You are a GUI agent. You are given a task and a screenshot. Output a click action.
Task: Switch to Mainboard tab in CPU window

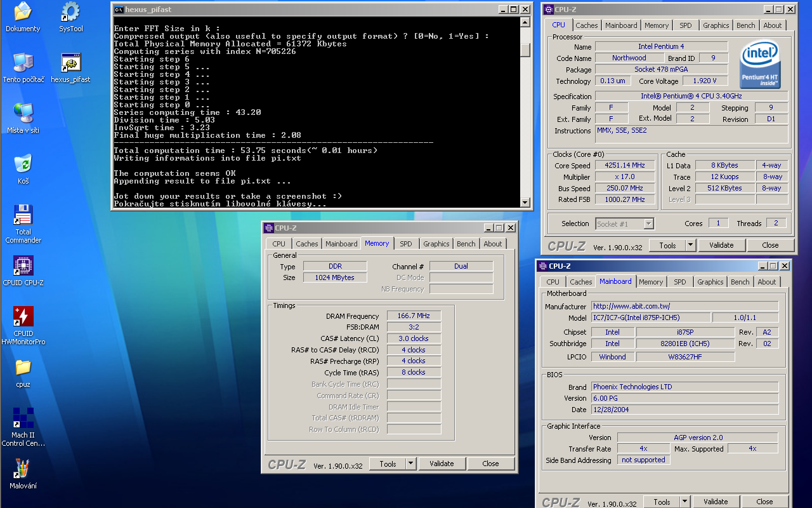[621, 25]
